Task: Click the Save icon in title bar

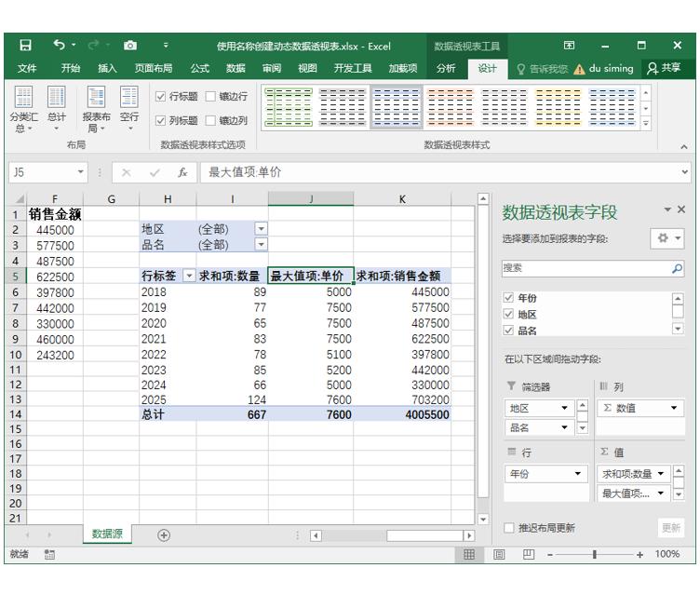Action: coord(25,45)
